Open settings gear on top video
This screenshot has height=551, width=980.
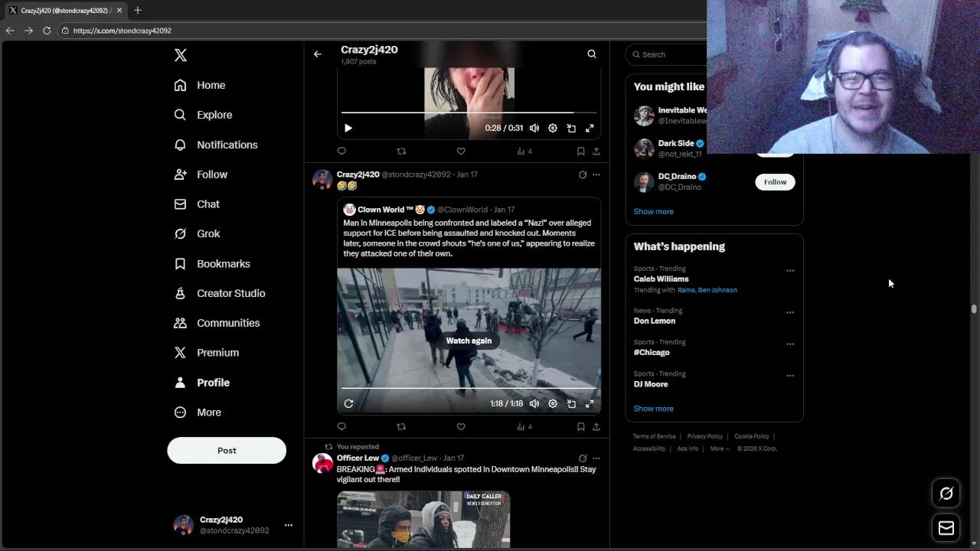tap(553, 129)
